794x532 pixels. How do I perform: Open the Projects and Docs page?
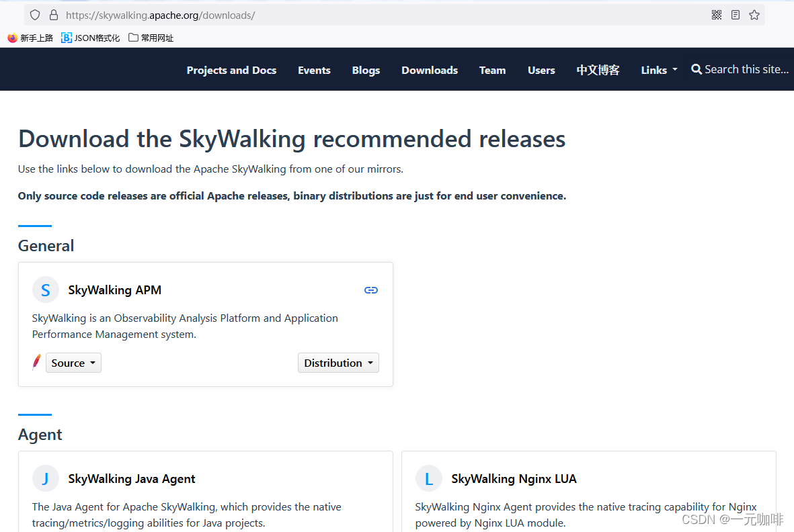coord(231,69)
